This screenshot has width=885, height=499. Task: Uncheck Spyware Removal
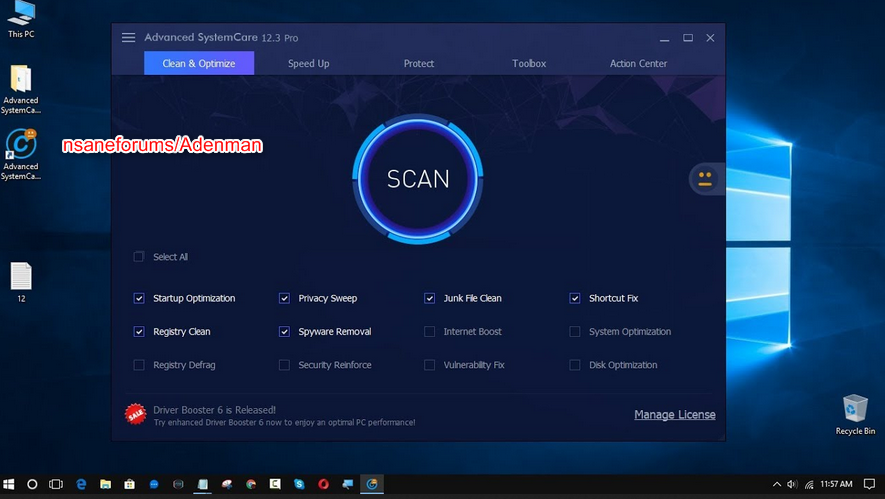click(x=284, y=331)
